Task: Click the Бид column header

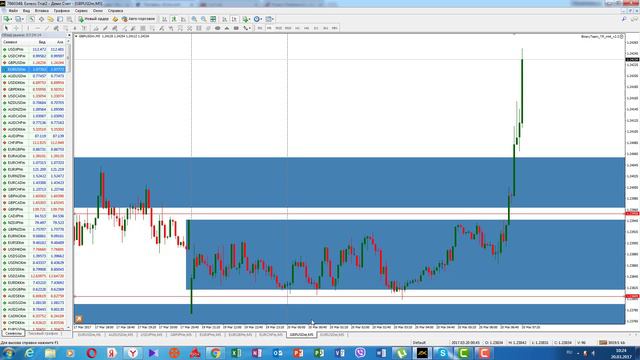Action: (x=42, y=42)
